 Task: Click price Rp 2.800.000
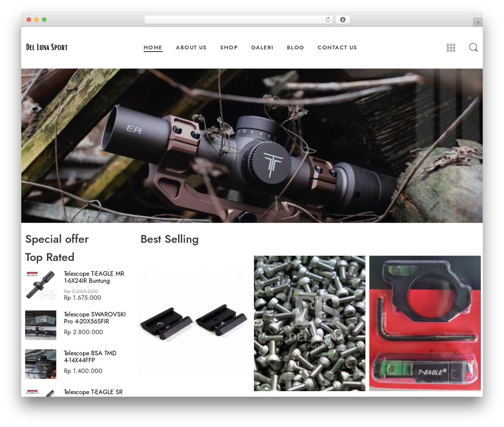[83, 332]
